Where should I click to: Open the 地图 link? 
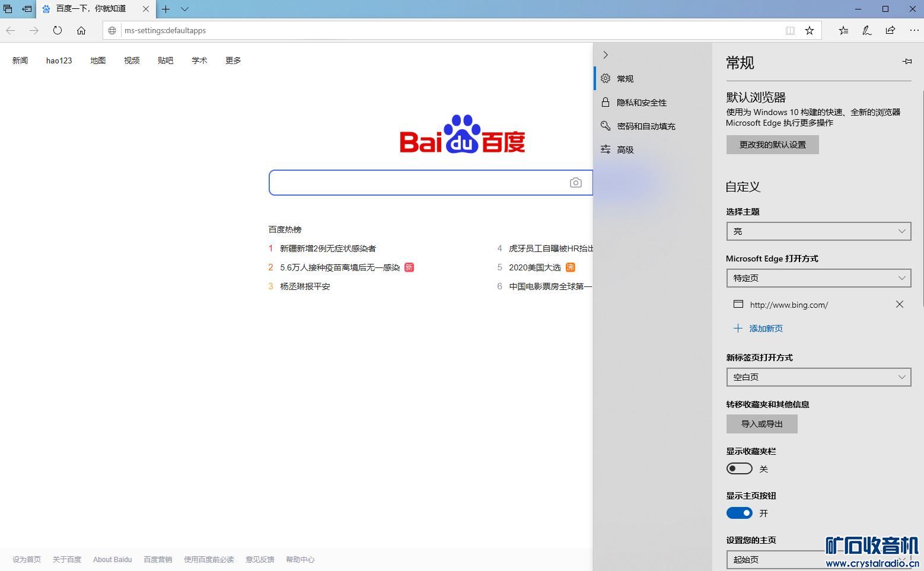point(98,60)
